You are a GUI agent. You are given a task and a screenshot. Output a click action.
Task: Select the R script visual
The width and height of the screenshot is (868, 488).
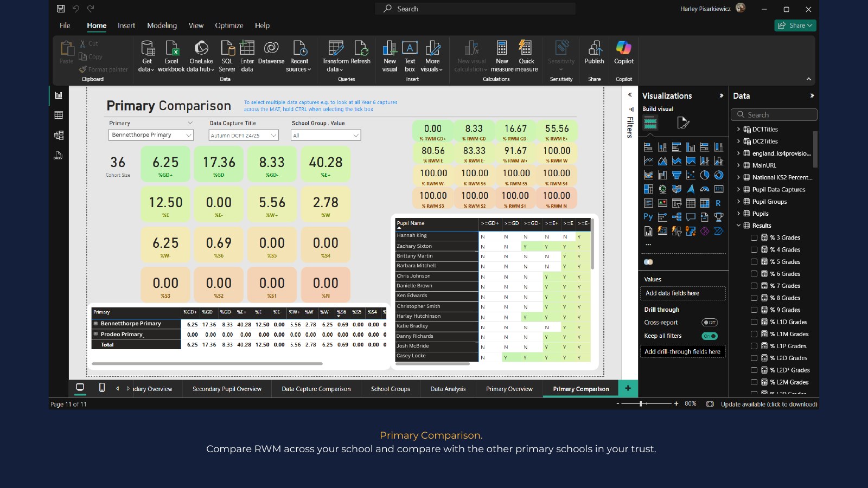(719, 203)
